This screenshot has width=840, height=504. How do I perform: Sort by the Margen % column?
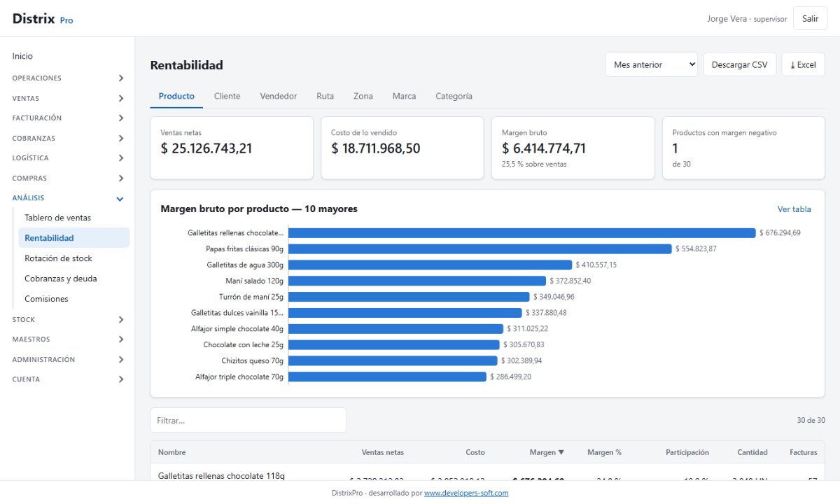click(604, 452)
